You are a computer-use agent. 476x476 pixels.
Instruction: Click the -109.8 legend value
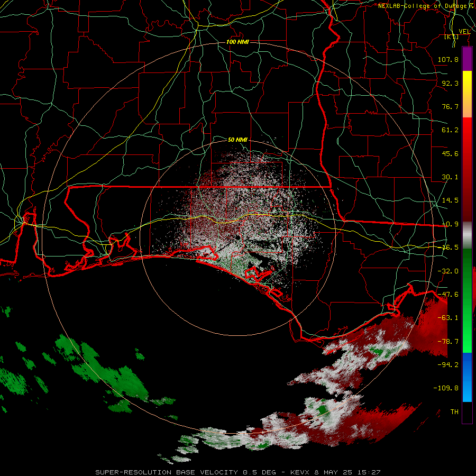pos(446,388)
